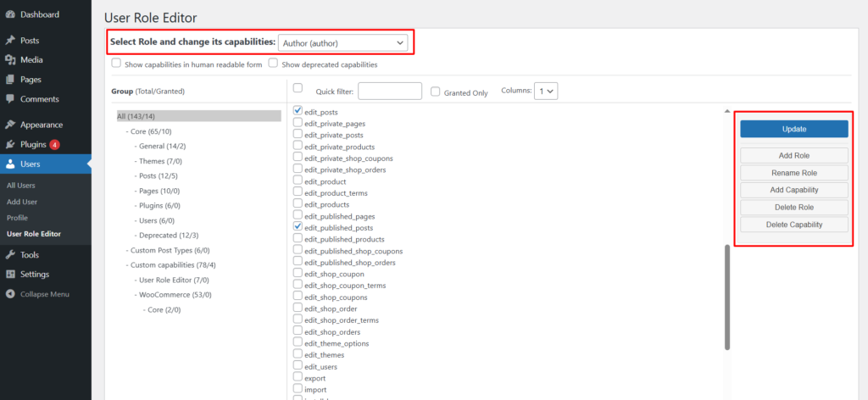
Task: Click Collapse Menu link
Action: coord(44,294)
